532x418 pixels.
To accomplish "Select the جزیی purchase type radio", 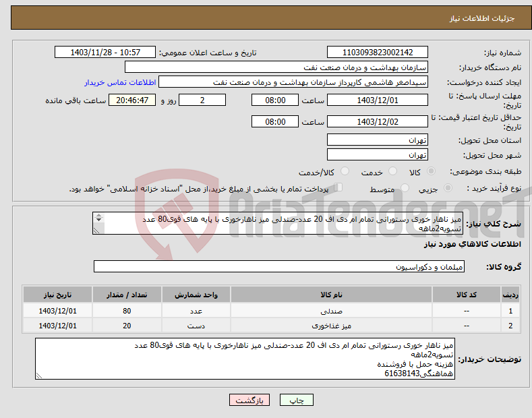I will tap(448, 187).
